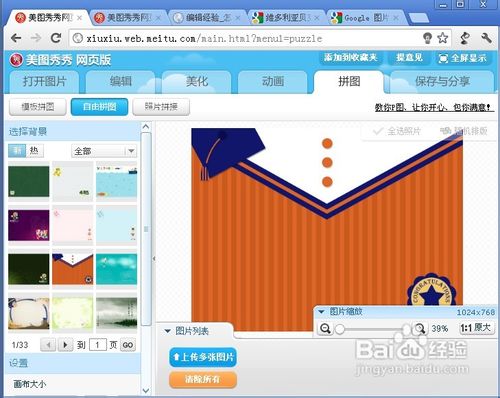Click the 1:1 原大 button

[x=476, y=328]
